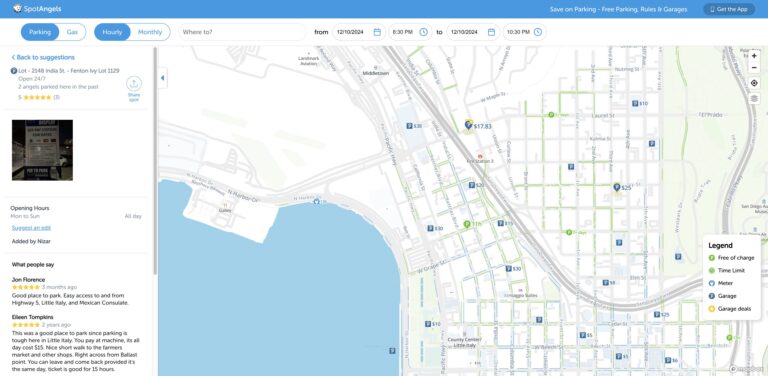Select the $38 parking marker
Viewport: 768px width, 376px height.
414,126
